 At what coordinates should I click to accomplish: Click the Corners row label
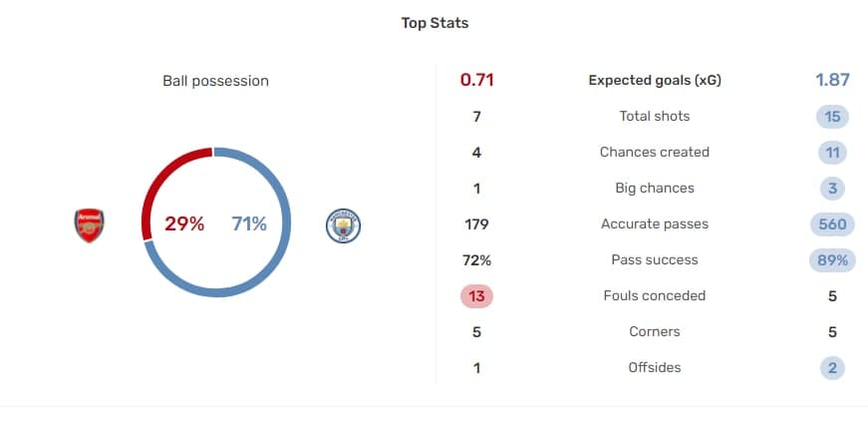click(655, 332)
